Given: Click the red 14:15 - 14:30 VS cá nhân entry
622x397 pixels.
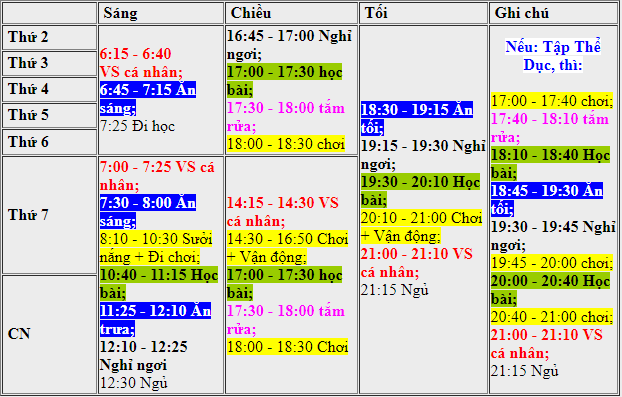Looking at the screenshot, I should pos(282,212).
